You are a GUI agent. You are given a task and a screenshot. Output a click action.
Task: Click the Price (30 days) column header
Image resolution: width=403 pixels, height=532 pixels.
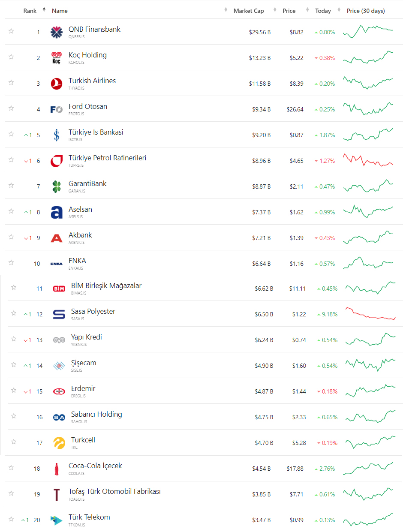pos(366,11)
